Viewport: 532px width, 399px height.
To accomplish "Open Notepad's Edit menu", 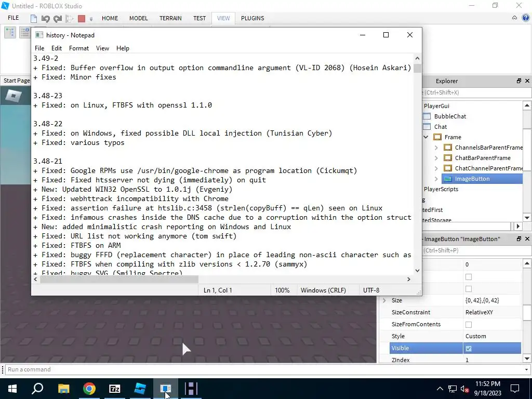I will (56, 48).
